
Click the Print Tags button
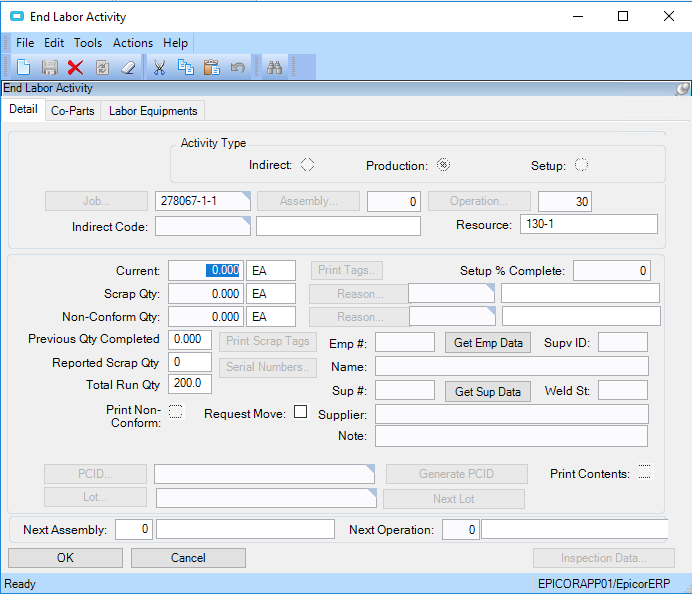(x=347, y=270)
